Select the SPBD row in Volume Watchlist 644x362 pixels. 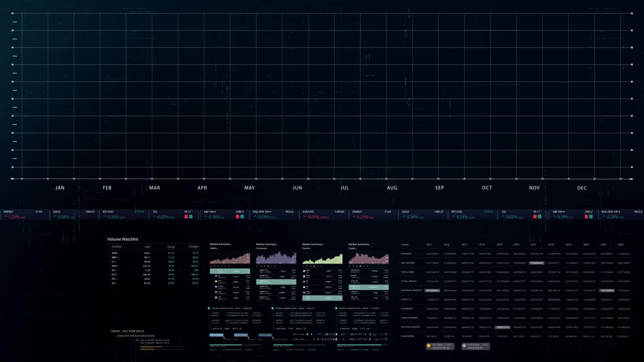pyautogui.click(x=154, y=253)
